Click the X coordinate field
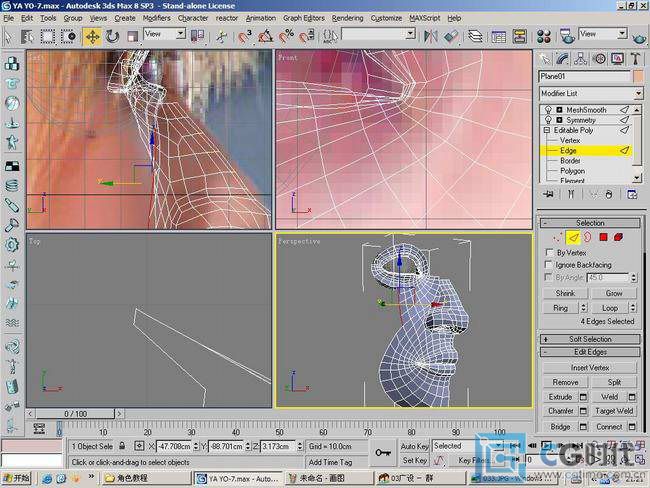The height and width of the screenshot is (488, 650). click(x=175, y=447)
